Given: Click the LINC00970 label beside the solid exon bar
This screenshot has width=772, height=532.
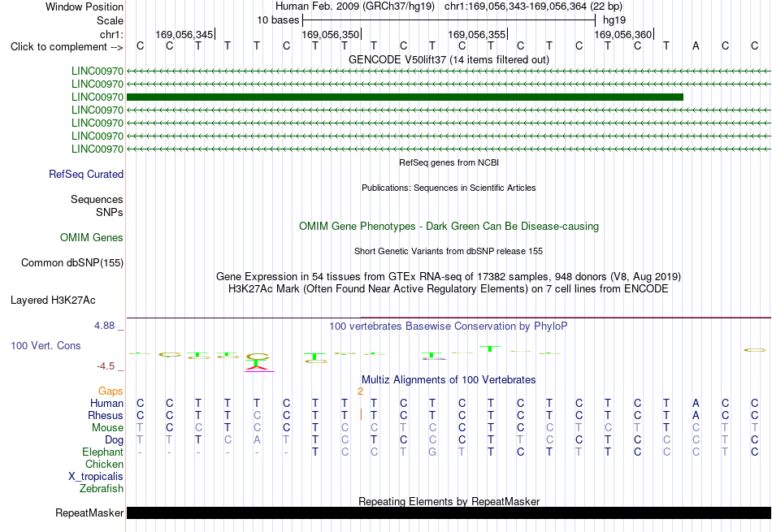Looking at the screenshot, I should click(98, 97).
